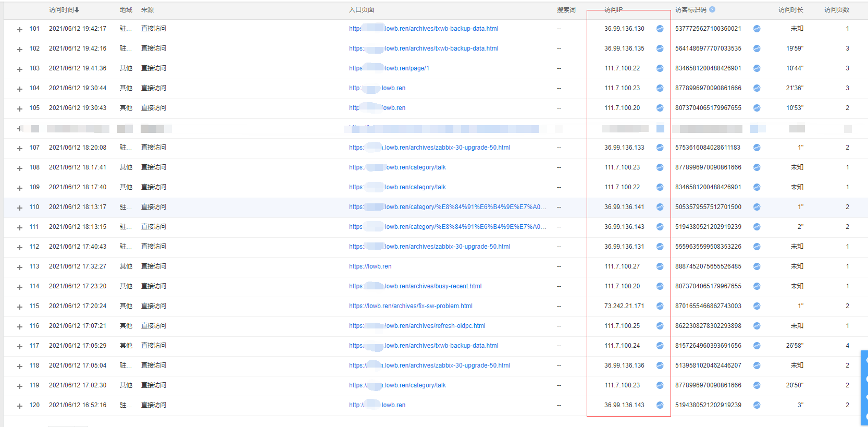This screenshot has width=868, height=427.
Task: Expand the details of row 115
Action: [x=20, y=307]
